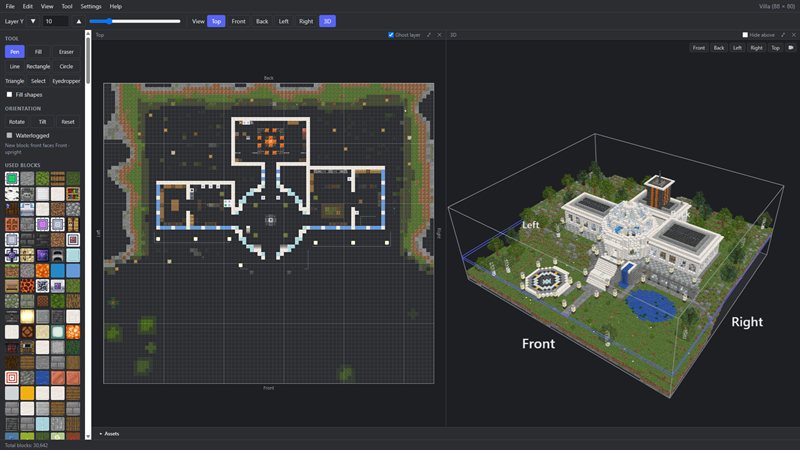Open the Edit menu
The width and height of the screenshot is (800, 450).
point(28,6)
